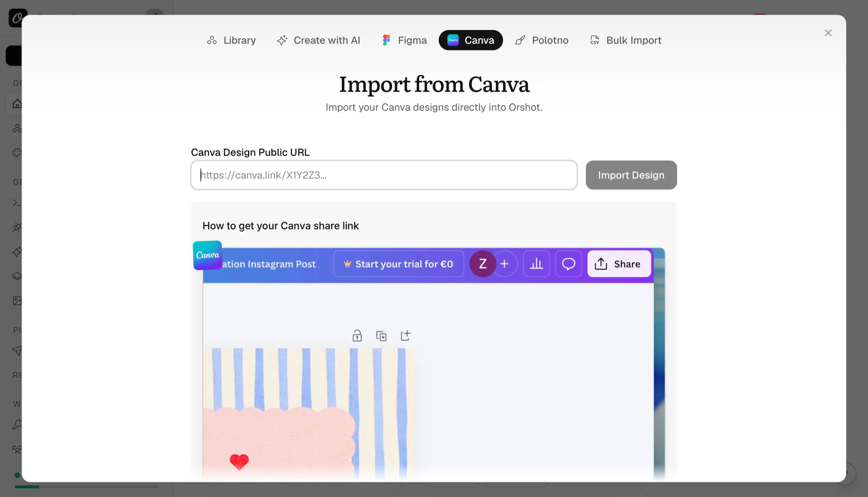This screenshot has height=497, width=868.
Task: Switch to the Library tab
Action: (231, 40)
